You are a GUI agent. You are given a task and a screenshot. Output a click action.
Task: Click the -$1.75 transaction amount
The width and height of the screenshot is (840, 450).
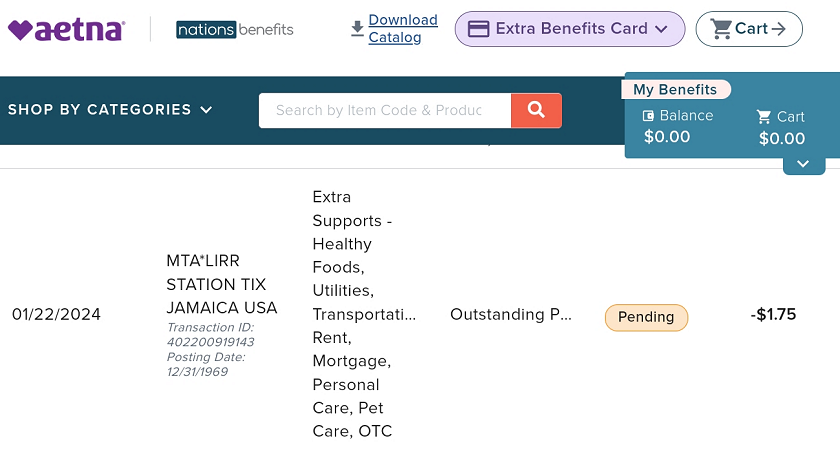773,314
